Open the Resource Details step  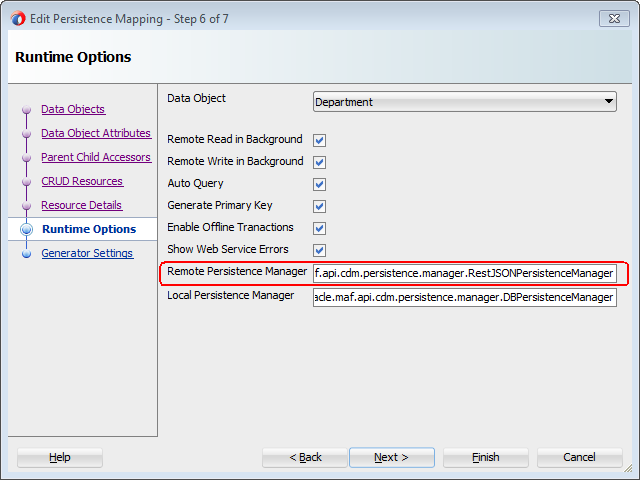pyautogui.click(x=82, y=205)
